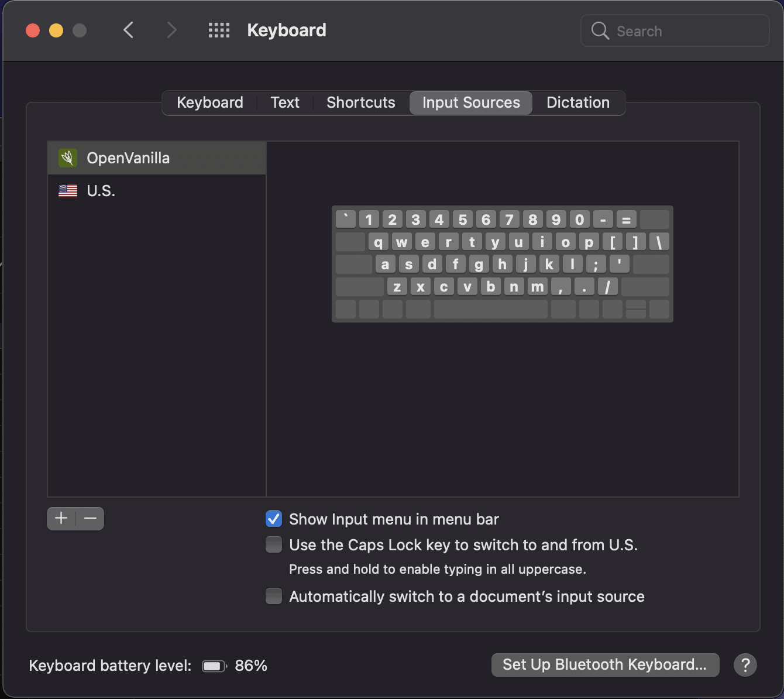Image resolution: width=784 pixels, height=699 pixels.
Task: Open the Show All preferences grid icon
Action: (219, 30)
